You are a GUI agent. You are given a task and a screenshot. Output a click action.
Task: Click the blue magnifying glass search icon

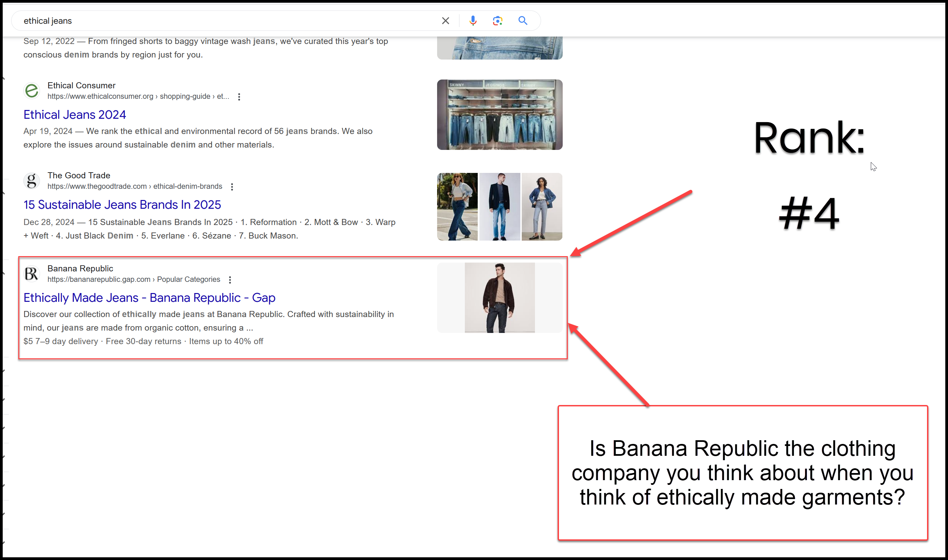pyautogui.click(x=522, y=21)
